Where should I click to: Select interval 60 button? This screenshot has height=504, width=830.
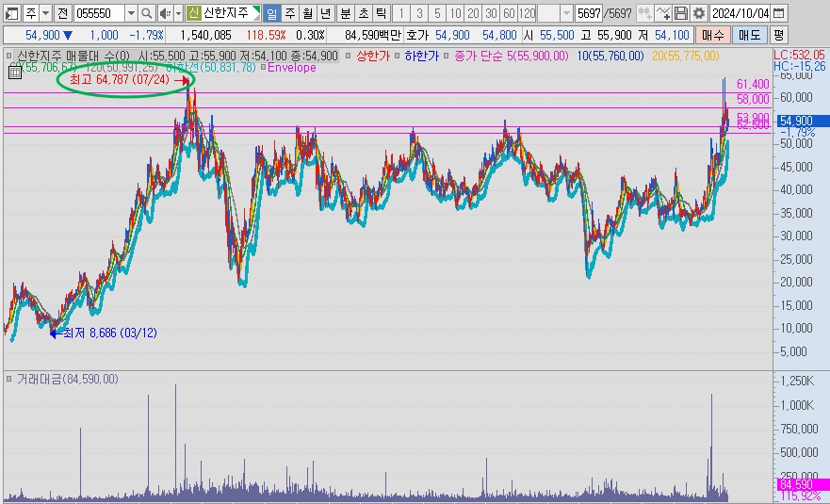point(510,13)
